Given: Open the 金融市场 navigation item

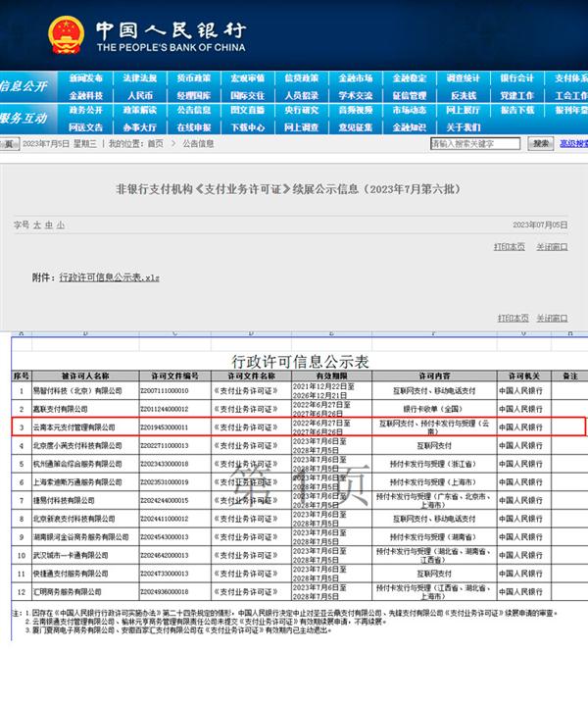Looking at the screenshot, I should click(x=356, y=77).
